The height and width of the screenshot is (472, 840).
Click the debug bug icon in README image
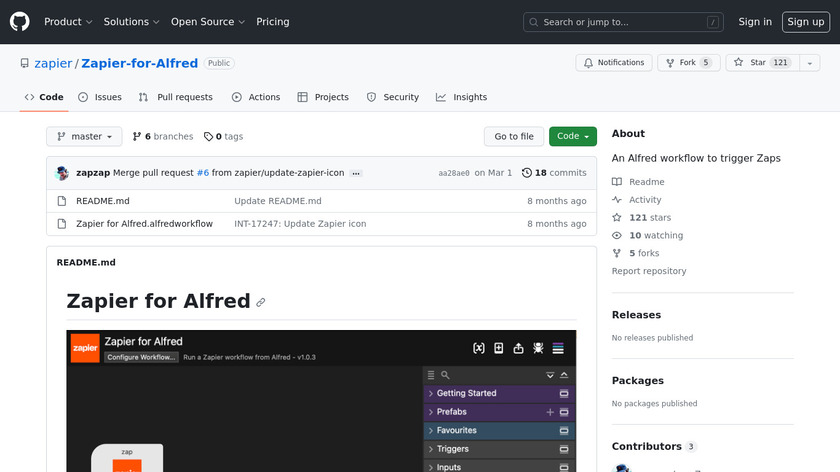[x=538, y=348]
